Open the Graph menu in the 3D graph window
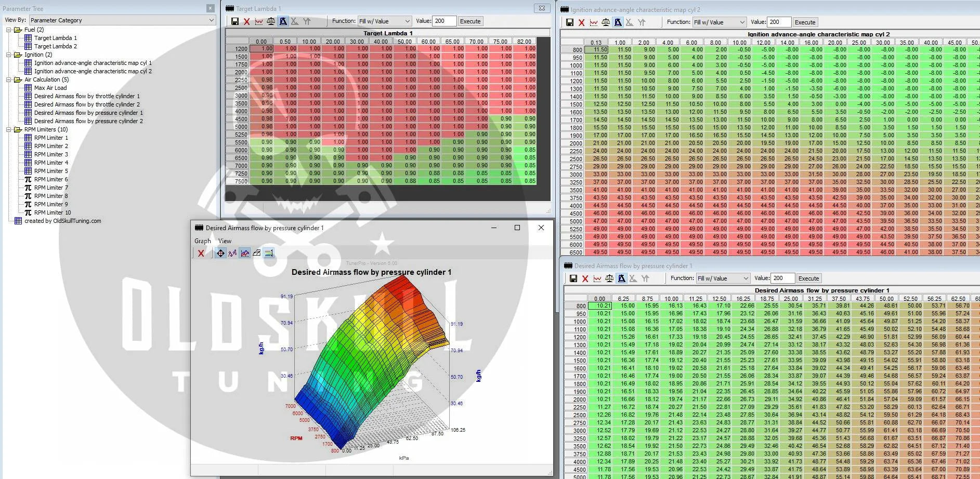This screenshot has height=479, width=980. (x=202, y=241)
